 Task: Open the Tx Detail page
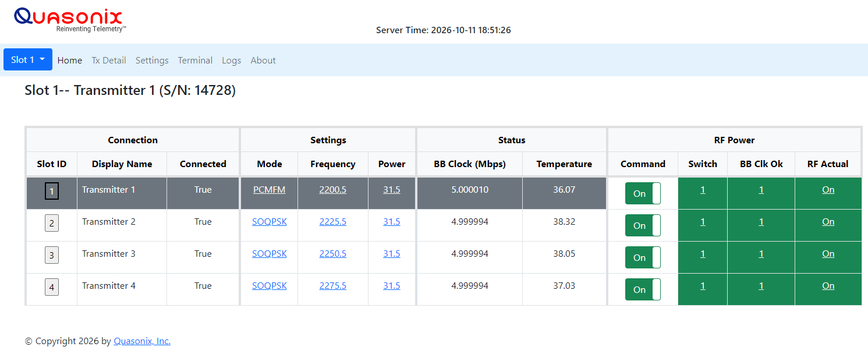pos(109,60)
